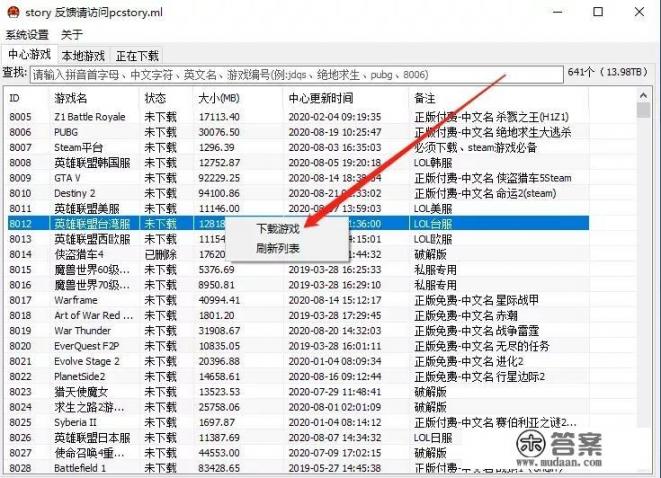
Task: Select the 猎天使魔女 row
Action: tap(298, 392)
